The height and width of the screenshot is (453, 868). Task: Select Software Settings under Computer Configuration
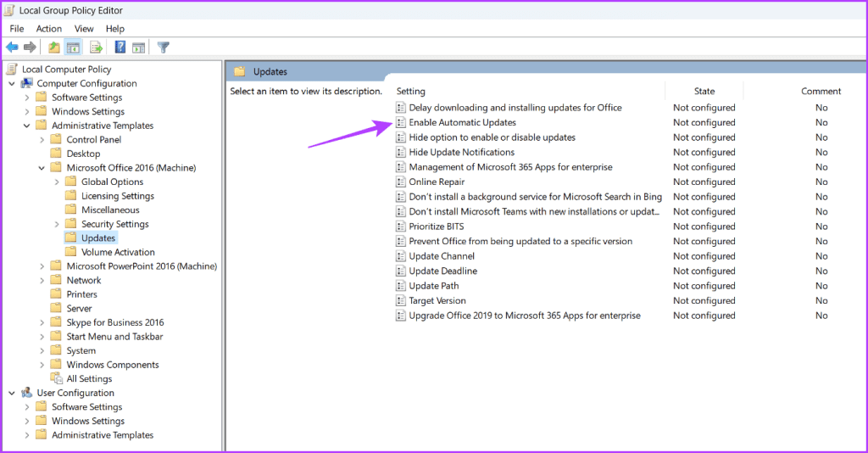coord(87,98)
